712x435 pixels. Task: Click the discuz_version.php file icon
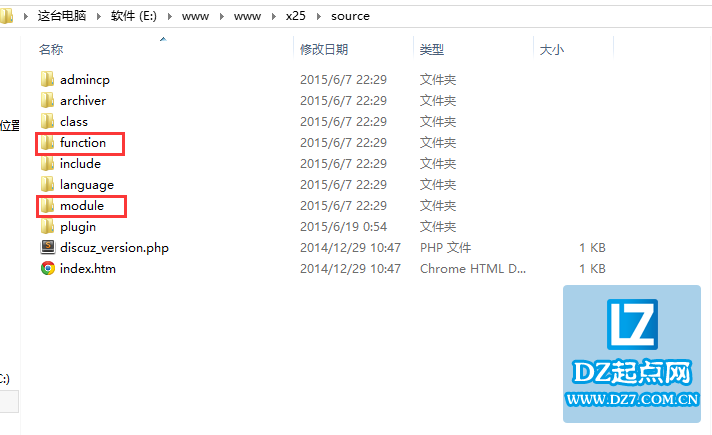pyautogui.click(x=47, y=247)
